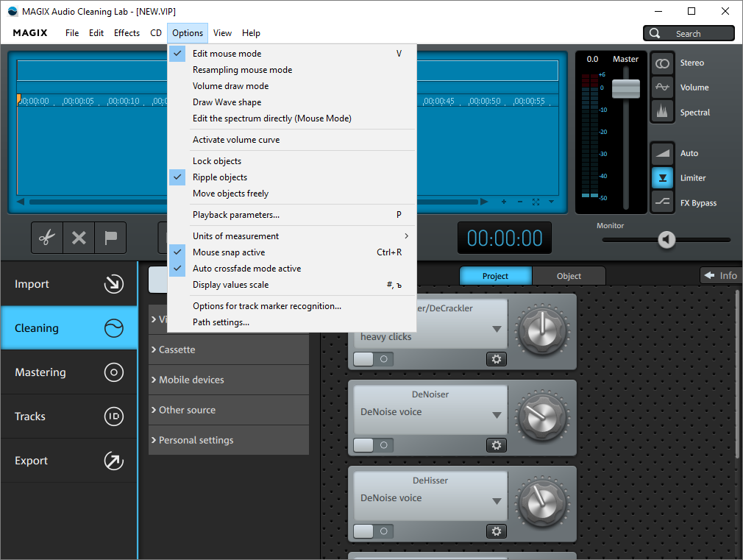The image size is (743, 560).
Task: Uncheck Edit mouse mode
Action: coord(292,54)
